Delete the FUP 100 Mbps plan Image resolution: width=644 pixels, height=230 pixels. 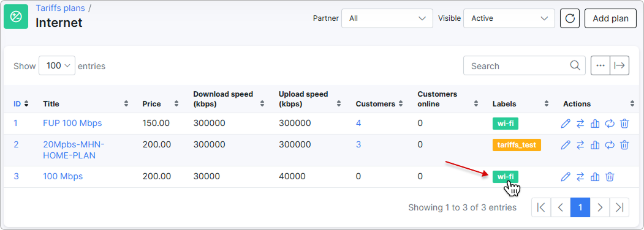coord(624,123)
